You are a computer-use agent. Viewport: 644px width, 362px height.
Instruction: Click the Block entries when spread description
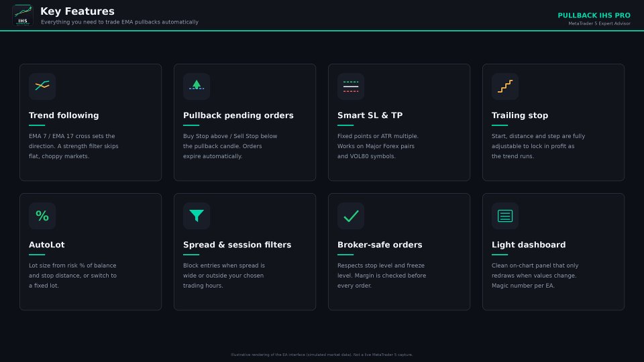pos(224,276)
